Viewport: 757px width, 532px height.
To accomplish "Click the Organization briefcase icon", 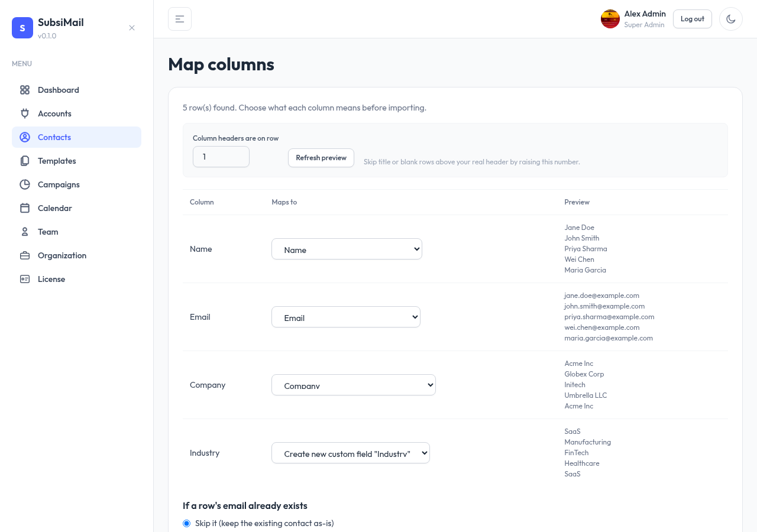I will click(25, 255).
